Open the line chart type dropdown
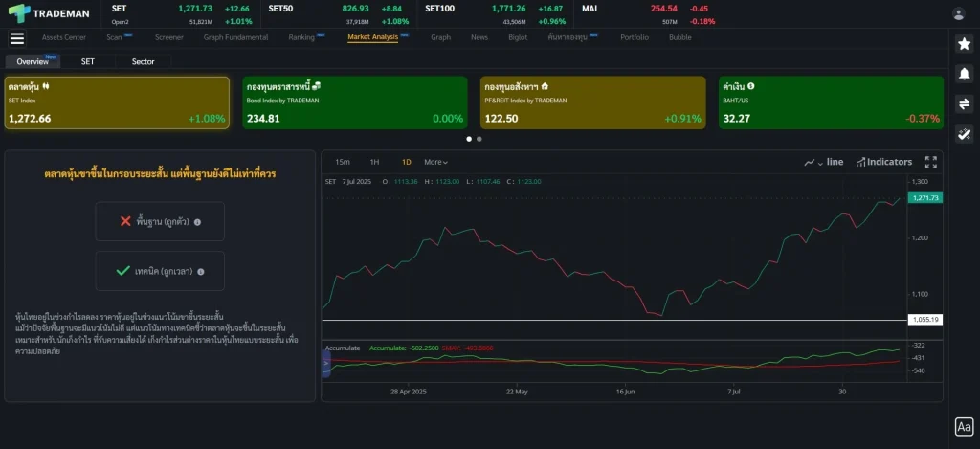 [x=823, y=162]
